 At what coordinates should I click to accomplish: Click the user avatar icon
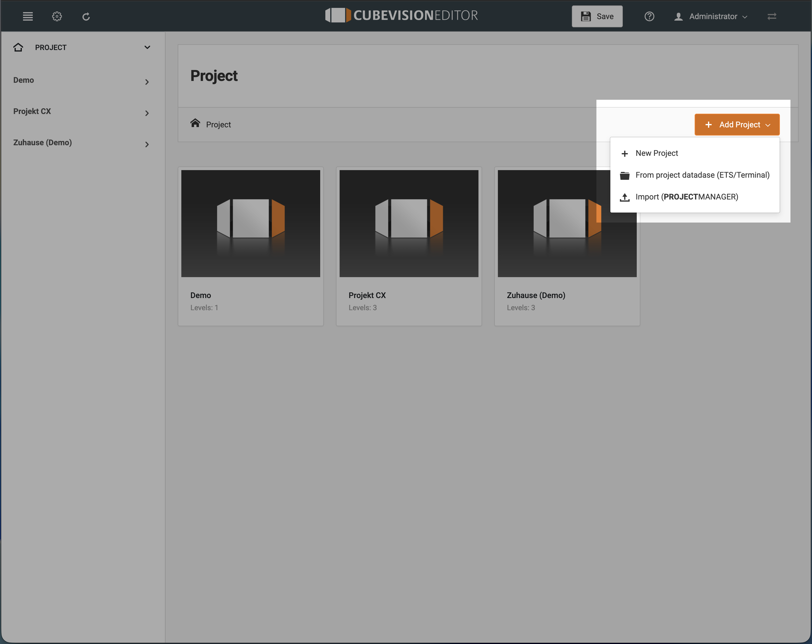678,17
